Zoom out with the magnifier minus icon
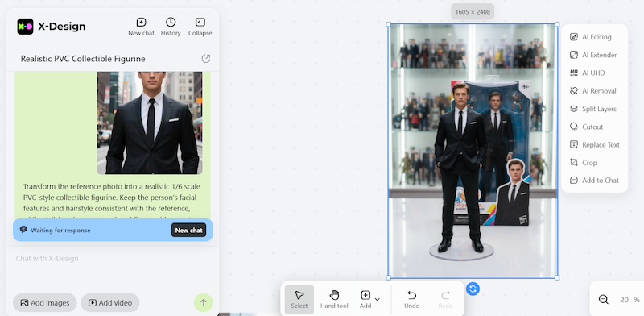The height and width of the screenshot is (316, 644). tap(603, 300)
